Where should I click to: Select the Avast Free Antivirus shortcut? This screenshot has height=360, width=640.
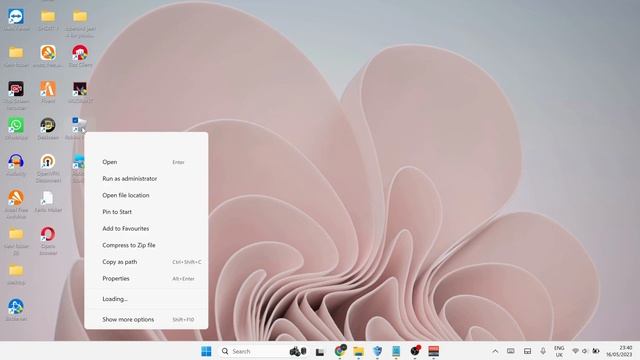pyautogui.click(x=16, y=198)
